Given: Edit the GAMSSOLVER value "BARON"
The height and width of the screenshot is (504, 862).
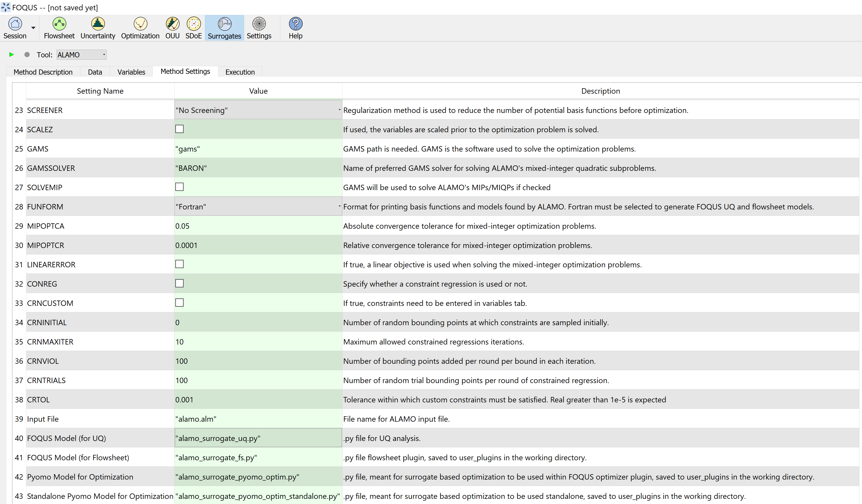Looking at the screenshot, I should [258, 168].
